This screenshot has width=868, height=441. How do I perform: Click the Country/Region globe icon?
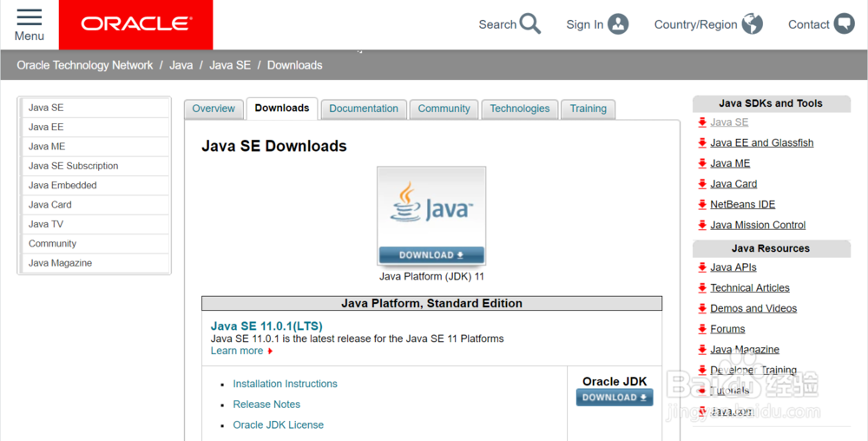[753, 23]
